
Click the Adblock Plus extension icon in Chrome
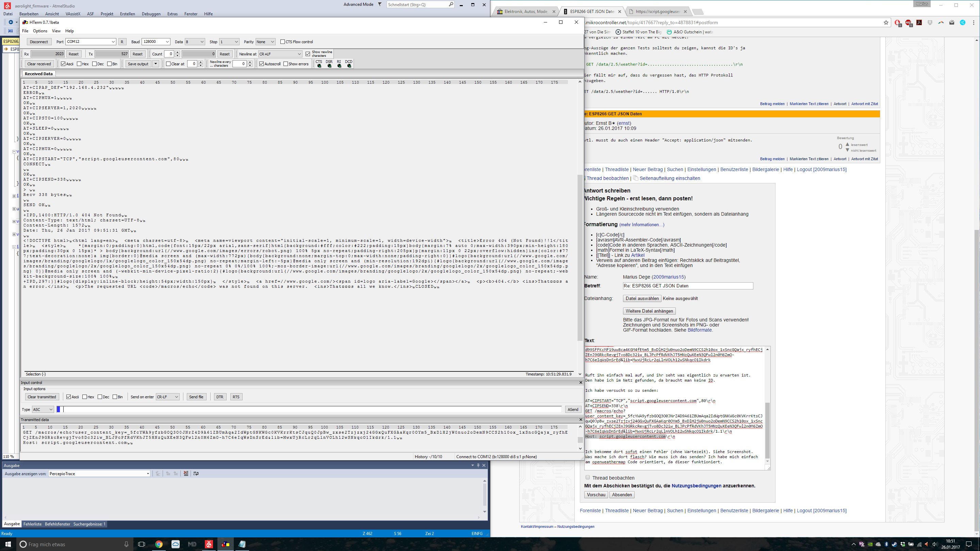click(909, 23)
